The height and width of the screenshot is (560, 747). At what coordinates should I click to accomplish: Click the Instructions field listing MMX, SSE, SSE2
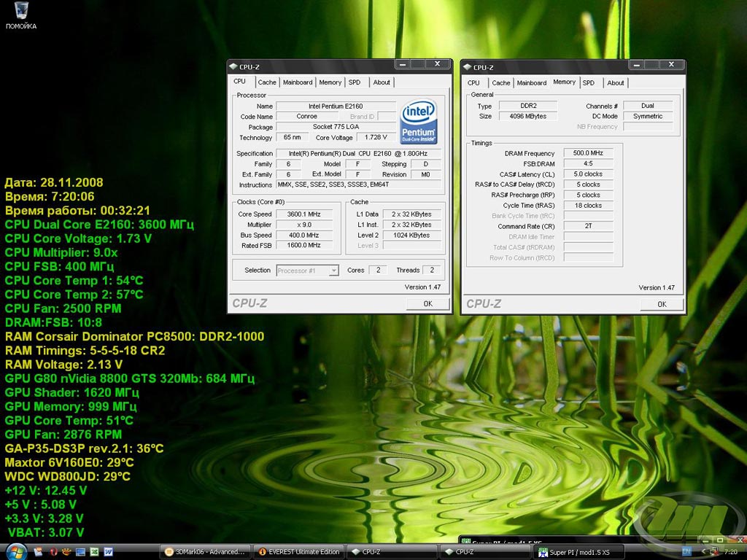359,184
